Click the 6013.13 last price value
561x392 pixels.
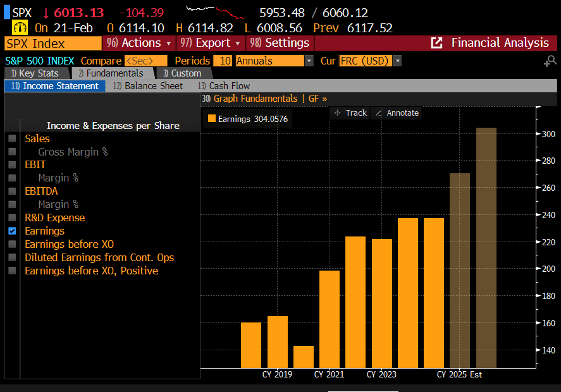[x=78, y=13]
